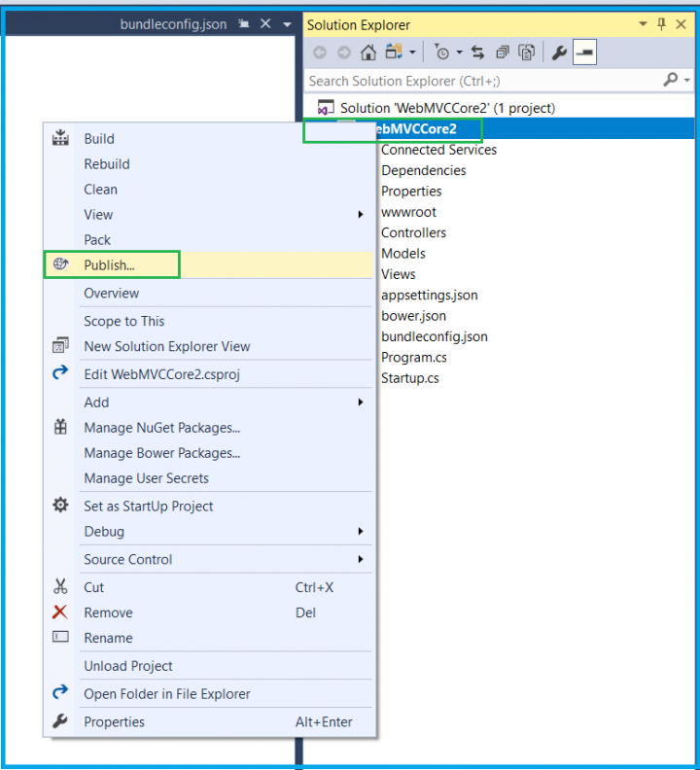This screenshot has width=700, height=770.
Task: Click the Solution Explorer views switcher icon
Action: click(x=394, y=52)
